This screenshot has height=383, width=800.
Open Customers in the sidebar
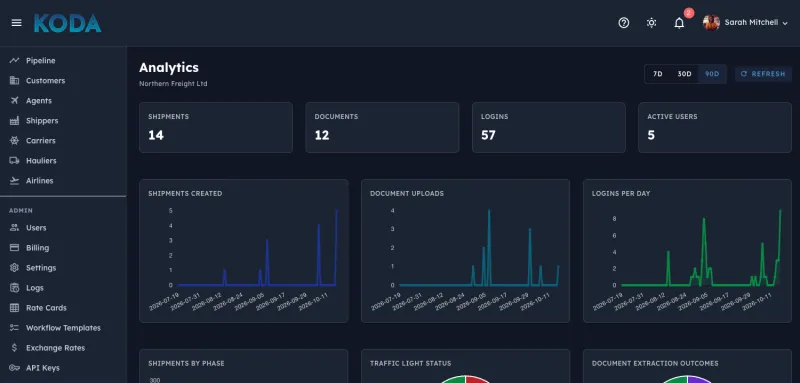point(45,81)
